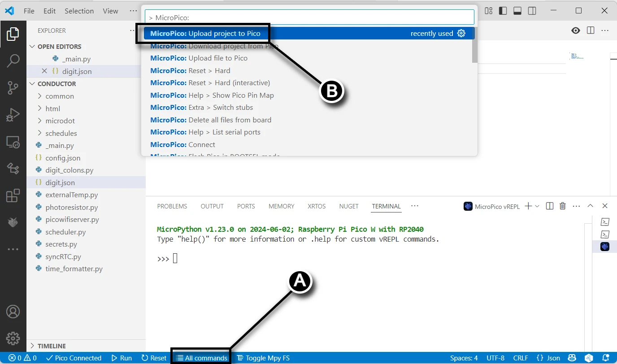The height and width of the screenshot is (364, 617).
Task: Open Manage gear in activity bar
Action: (13, 338)
